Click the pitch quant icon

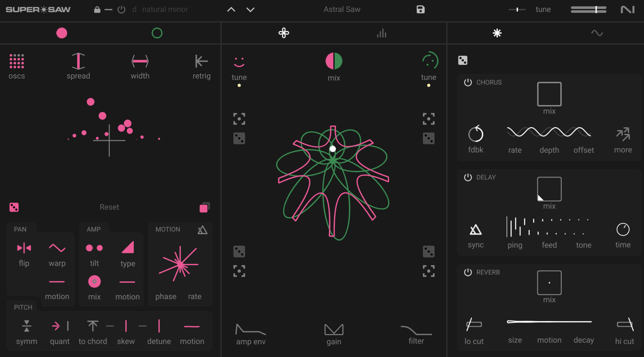point(60,326)
